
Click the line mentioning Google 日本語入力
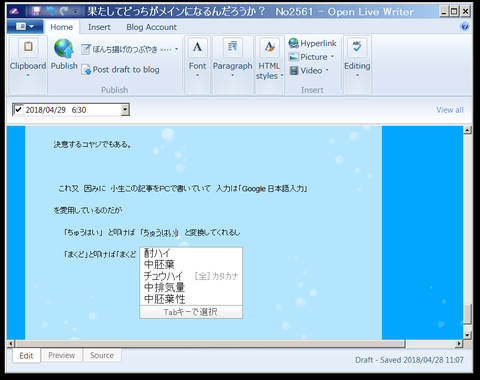click(183, 189)
